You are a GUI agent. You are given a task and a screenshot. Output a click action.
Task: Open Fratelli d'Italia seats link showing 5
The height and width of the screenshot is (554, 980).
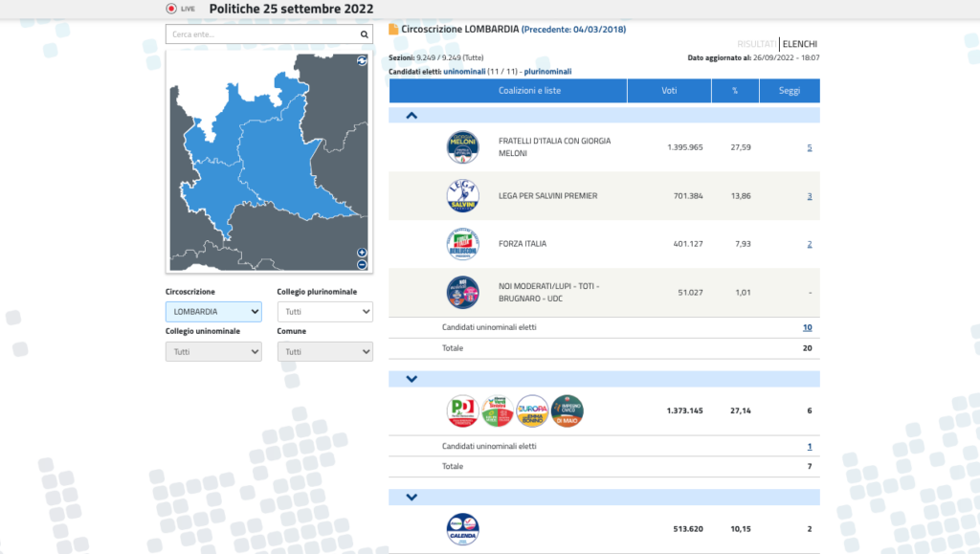810,147
